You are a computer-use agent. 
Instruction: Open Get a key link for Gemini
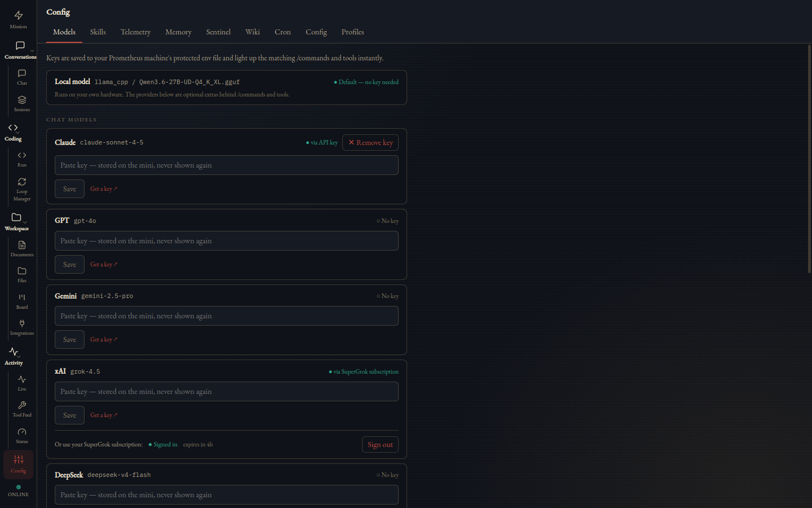[x=104, y=340]
